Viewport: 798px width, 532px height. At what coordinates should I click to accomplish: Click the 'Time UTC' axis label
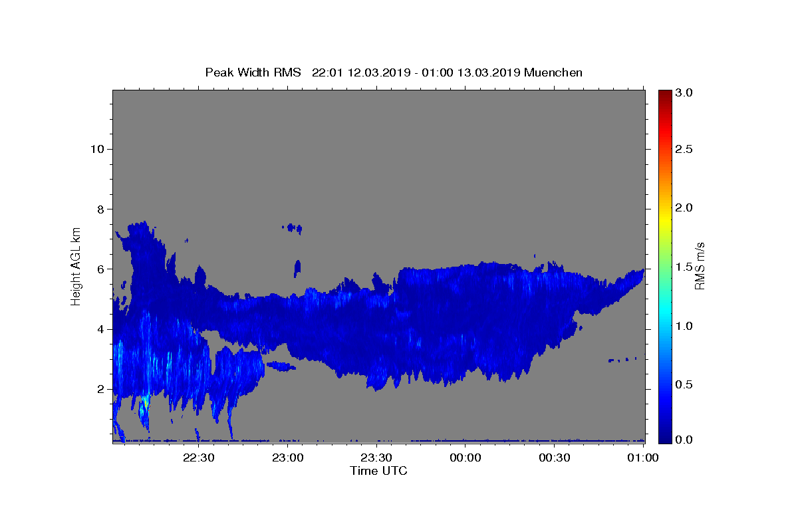[378, 471]
